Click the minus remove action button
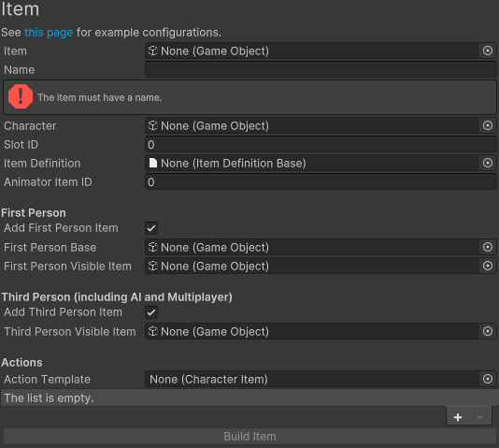The height and width of the screenshot is (448, 499). click(x=480, y=417)
